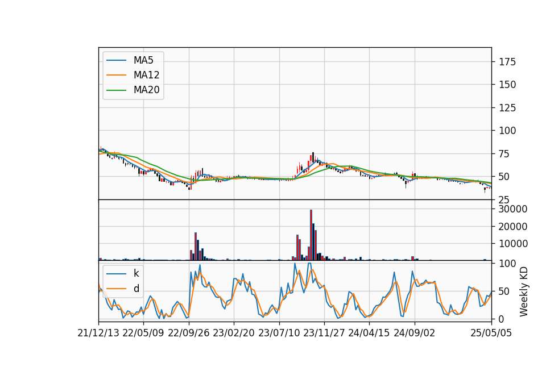Click the 125 price axis label
The height and width of the screenshot is (392, 546).
[x=507, y=108]
